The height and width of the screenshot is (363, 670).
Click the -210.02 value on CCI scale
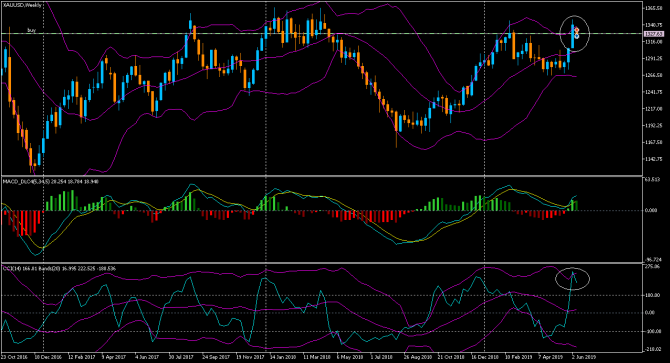point(653,350)
